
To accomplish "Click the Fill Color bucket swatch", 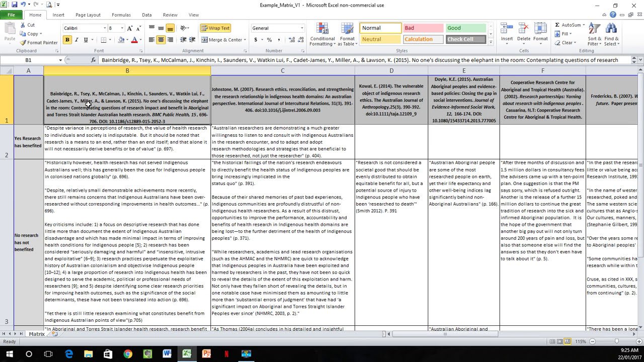I will 121,40.
